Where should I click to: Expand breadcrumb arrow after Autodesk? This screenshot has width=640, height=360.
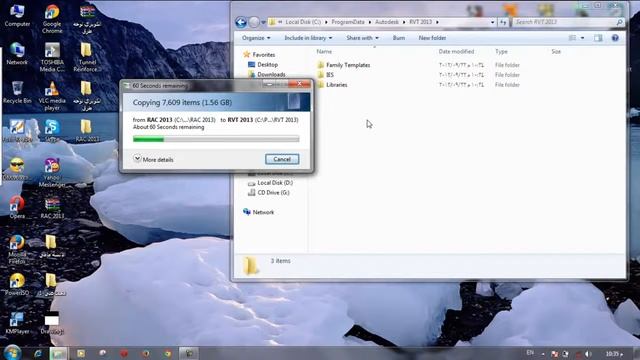[x=404, y=22]
